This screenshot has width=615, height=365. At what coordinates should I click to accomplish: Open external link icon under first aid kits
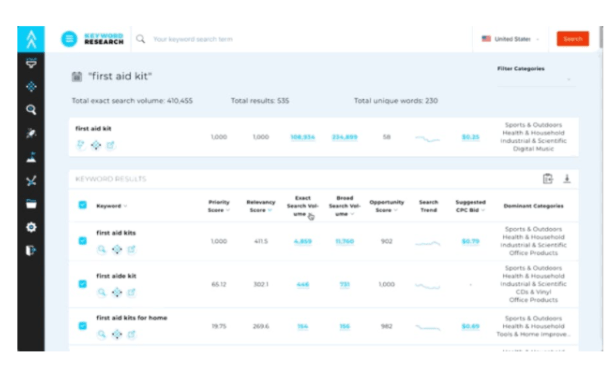131,249
